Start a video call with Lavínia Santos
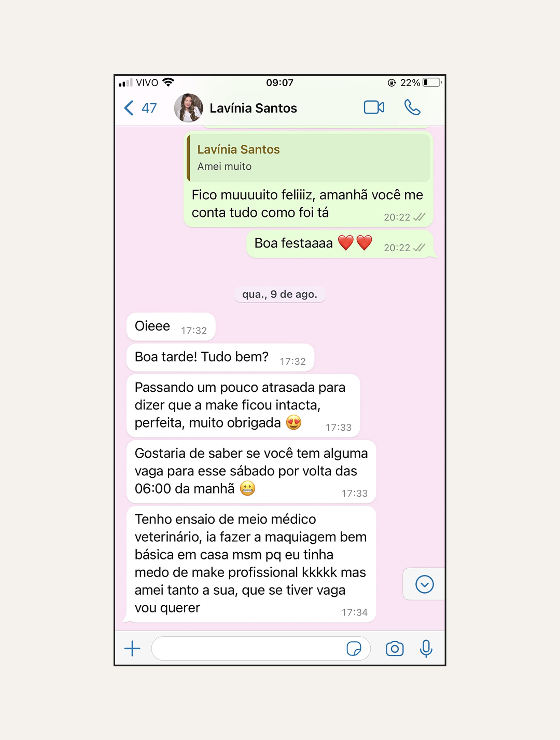 (374, 107)
